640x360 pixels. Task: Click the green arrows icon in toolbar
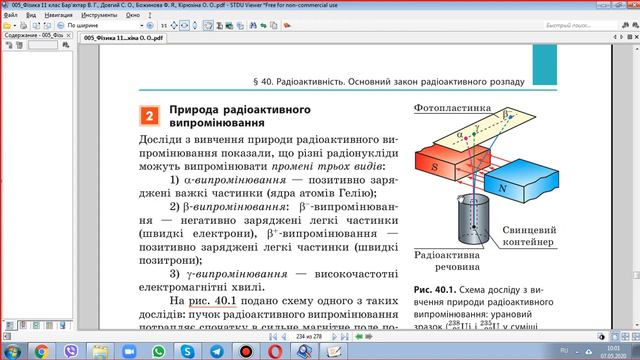point(264,25)
